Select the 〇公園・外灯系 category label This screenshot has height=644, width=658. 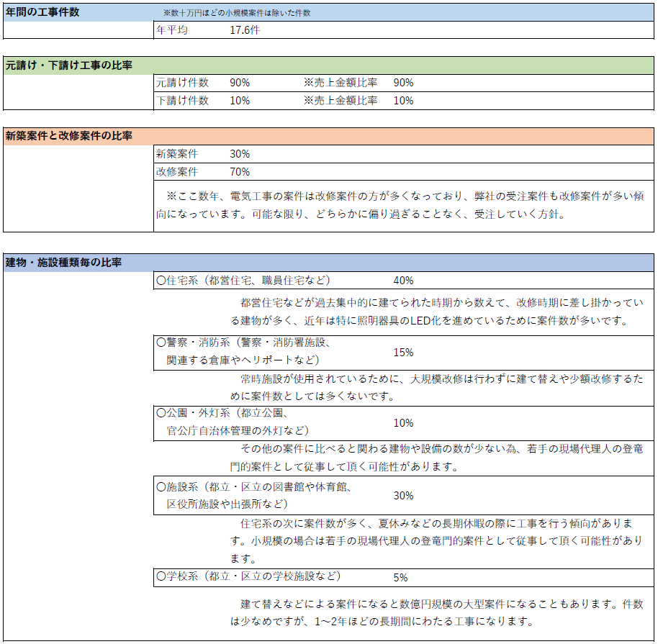[x=233, y=422]
